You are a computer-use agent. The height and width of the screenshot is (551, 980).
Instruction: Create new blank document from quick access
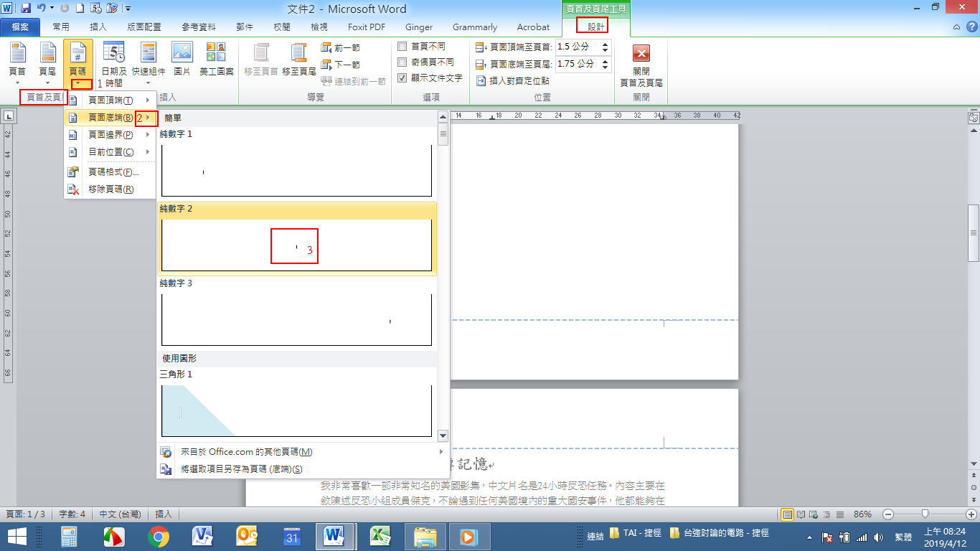coord(80,9)
